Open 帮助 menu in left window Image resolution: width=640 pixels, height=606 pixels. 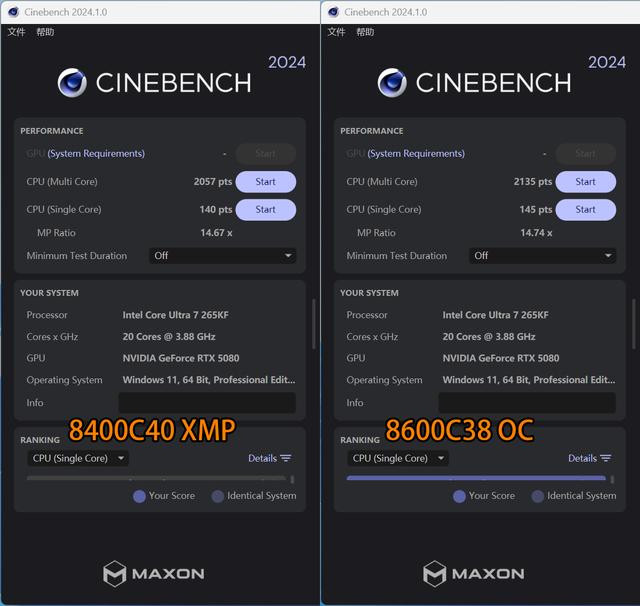point(45,32)
